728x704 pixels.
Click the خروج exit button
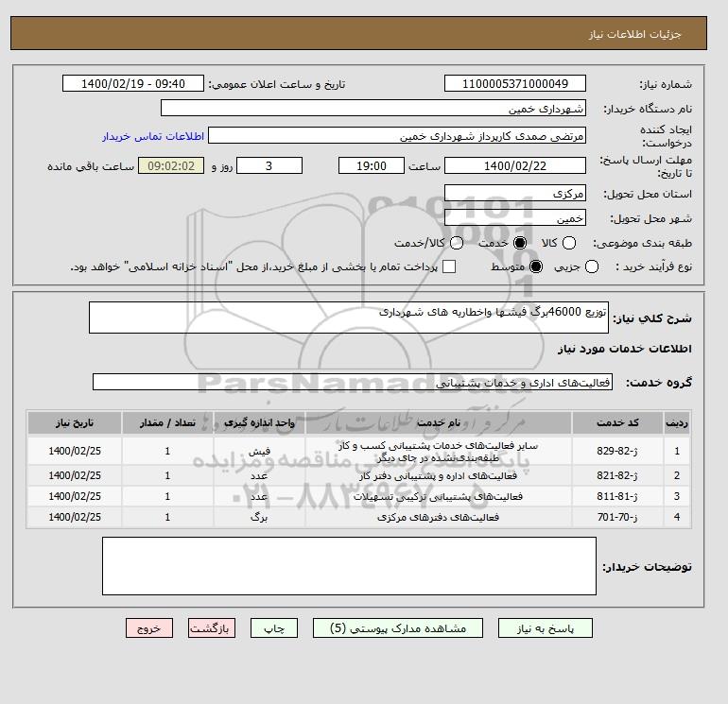(x=149, y=628)
